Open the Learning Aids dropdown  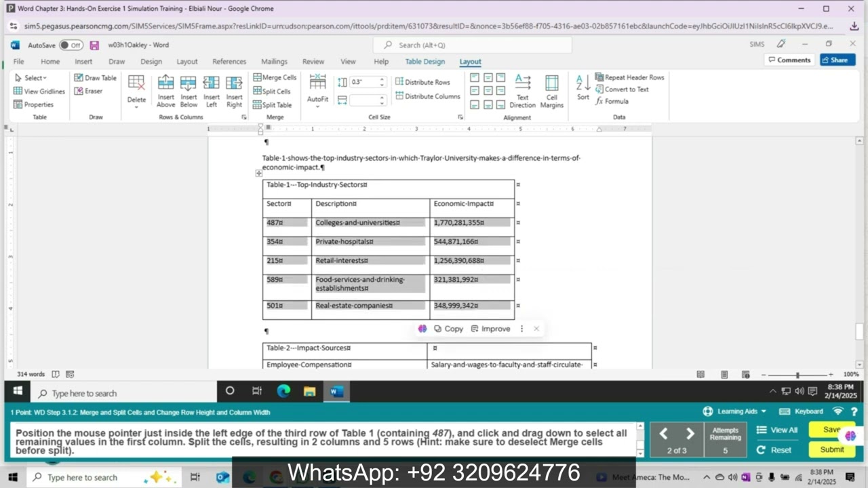point(734,411)
